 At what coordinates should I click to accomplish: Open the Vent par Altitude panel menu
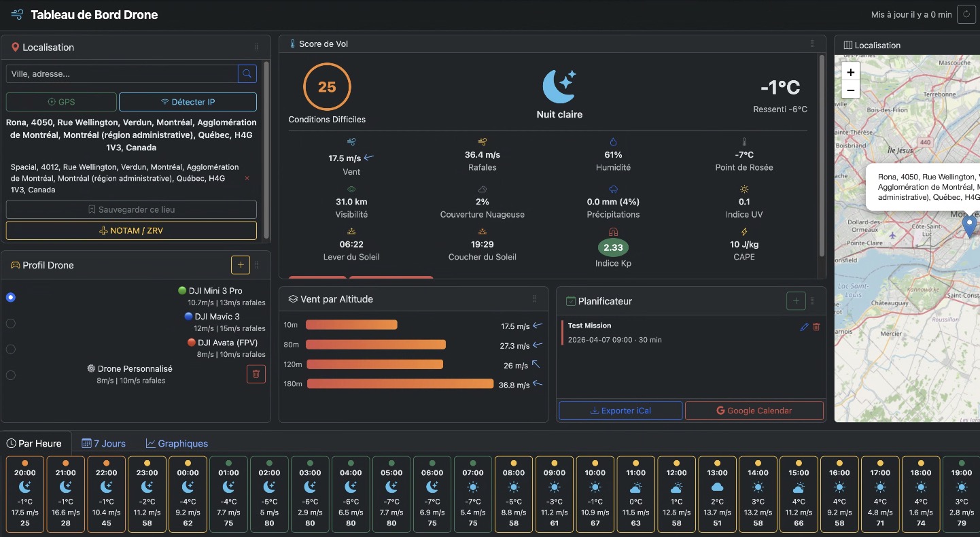[535, 298]
